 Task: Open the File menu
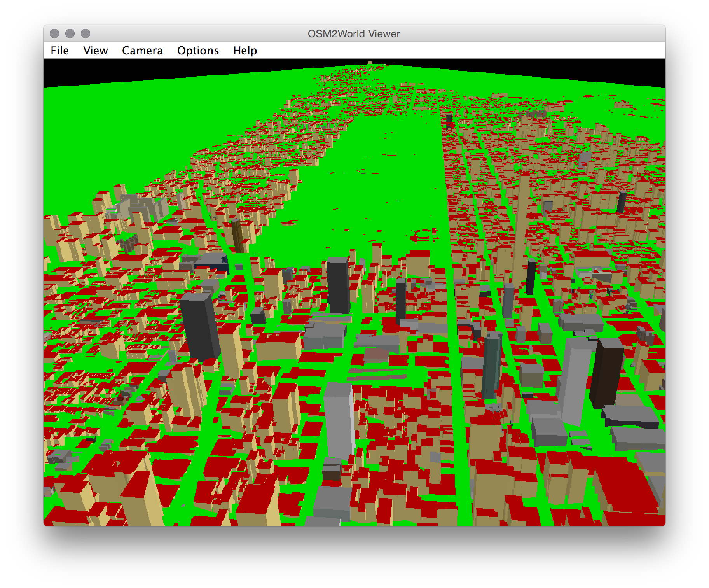[59, 51]
